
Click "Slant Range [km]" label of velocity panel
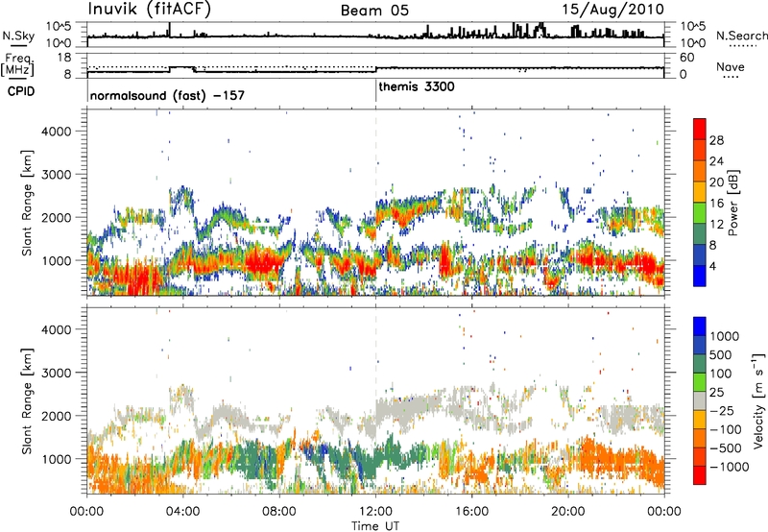click(27, 401)
